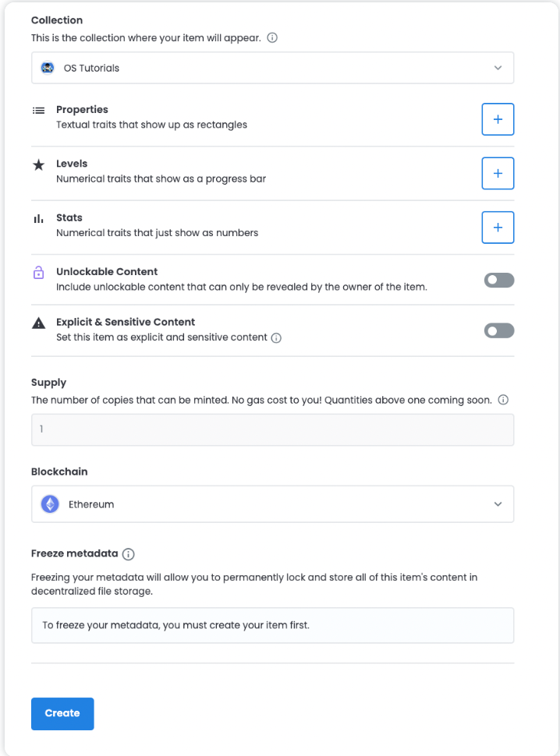
Task: Click the purple Unlockable Content lock icon
Action: tap(38, 273)
